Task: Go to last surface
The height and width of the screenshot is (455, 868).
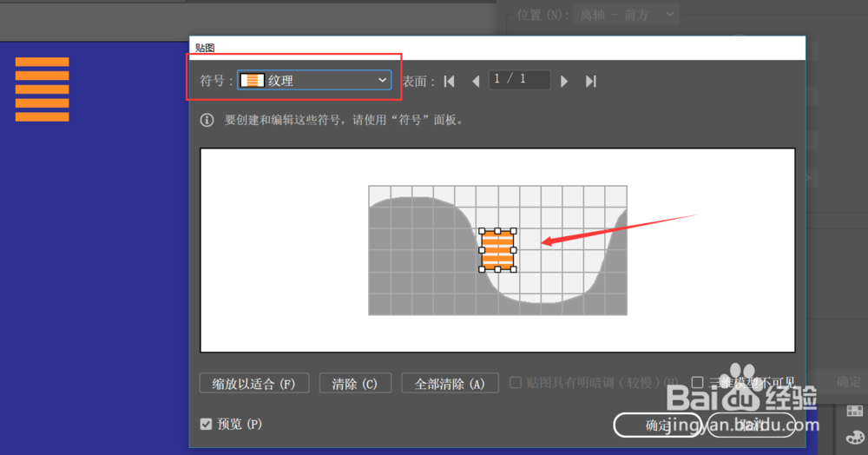Action: (x=590, y=82)
